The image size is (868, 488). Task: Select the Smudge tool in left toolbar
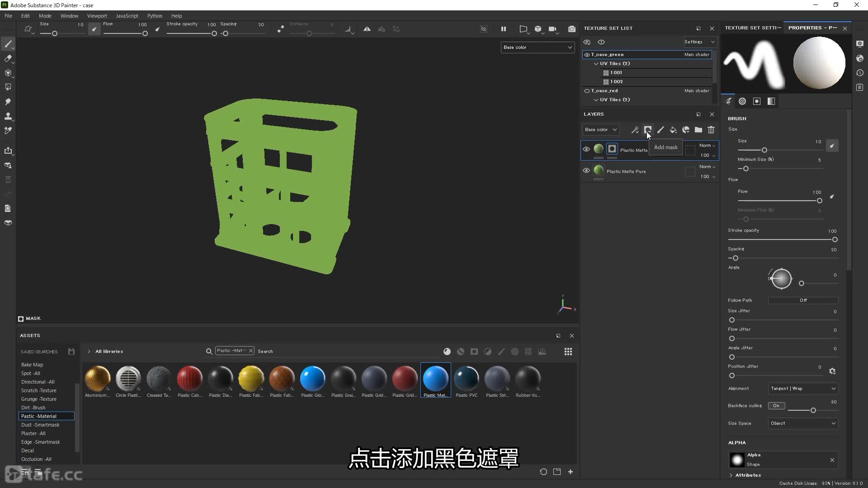coord(8,102)
